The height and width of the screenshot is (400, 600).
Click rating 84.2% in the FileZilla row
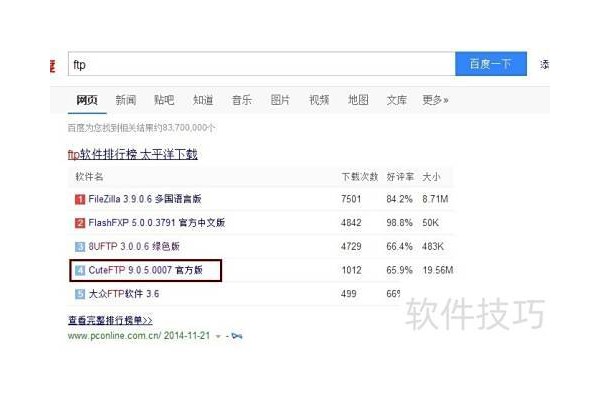(399, 199)
